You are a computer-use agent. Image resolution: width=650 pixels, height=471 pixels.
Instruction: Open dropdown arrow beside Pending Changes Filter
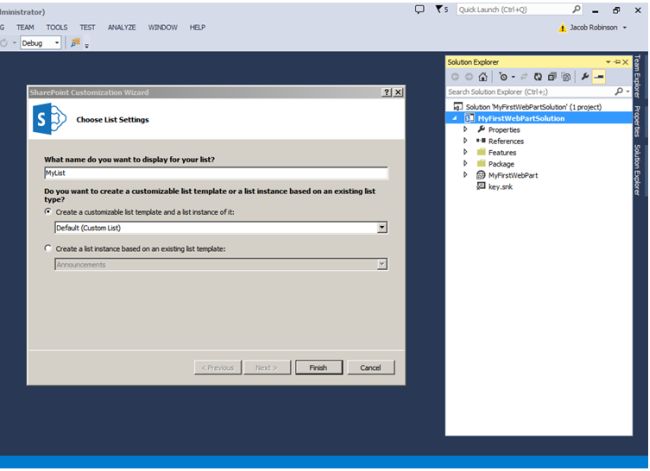click(513, 77)
